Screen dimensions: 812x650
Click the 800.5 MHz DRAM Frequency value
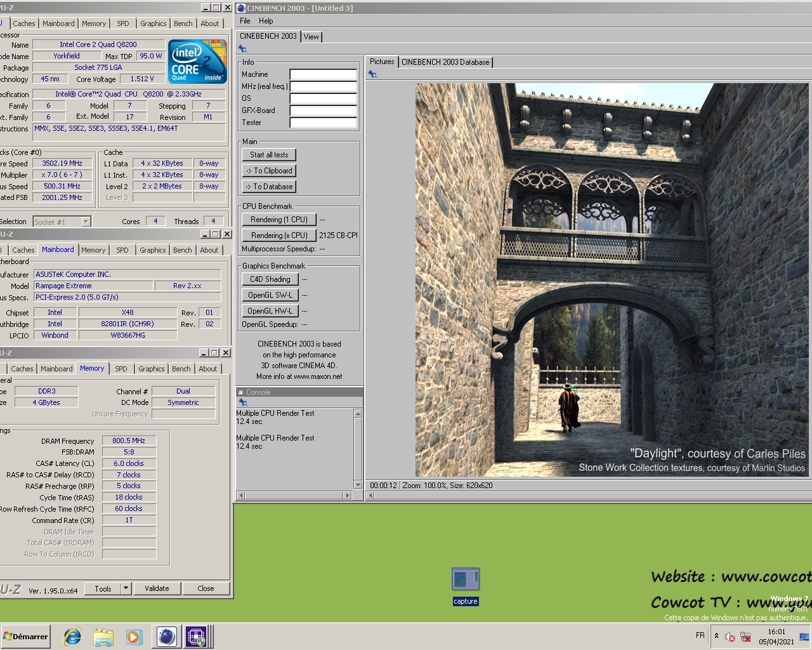[x=129, y=441]
